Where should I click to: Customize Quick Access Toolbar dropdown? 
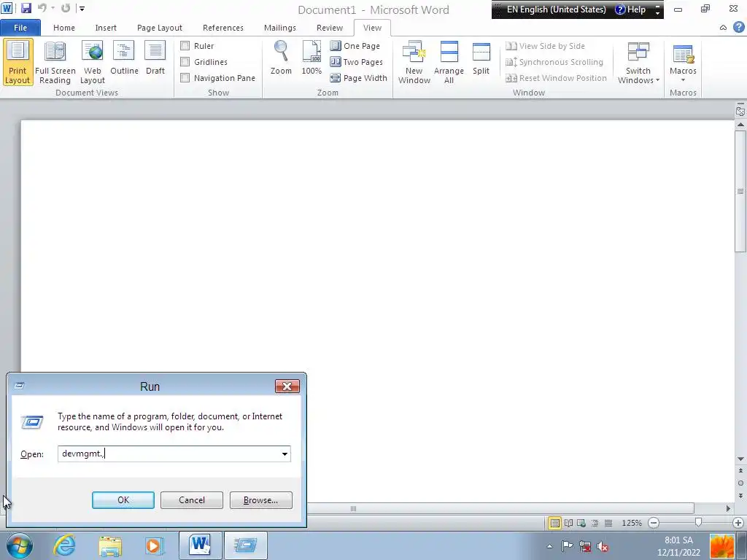pos(82,8)
